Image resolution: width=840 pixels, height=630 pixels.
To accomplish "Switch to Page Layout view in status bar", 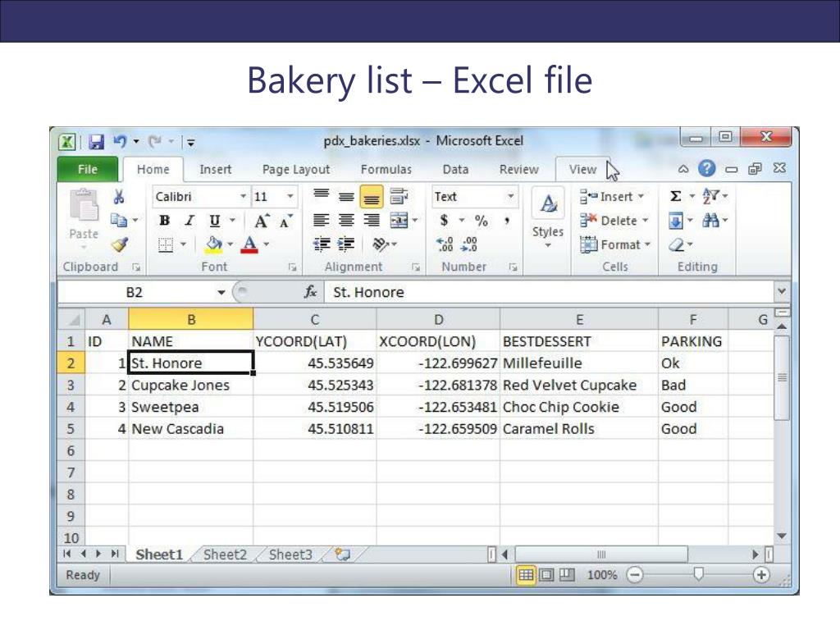I will 546,575.
